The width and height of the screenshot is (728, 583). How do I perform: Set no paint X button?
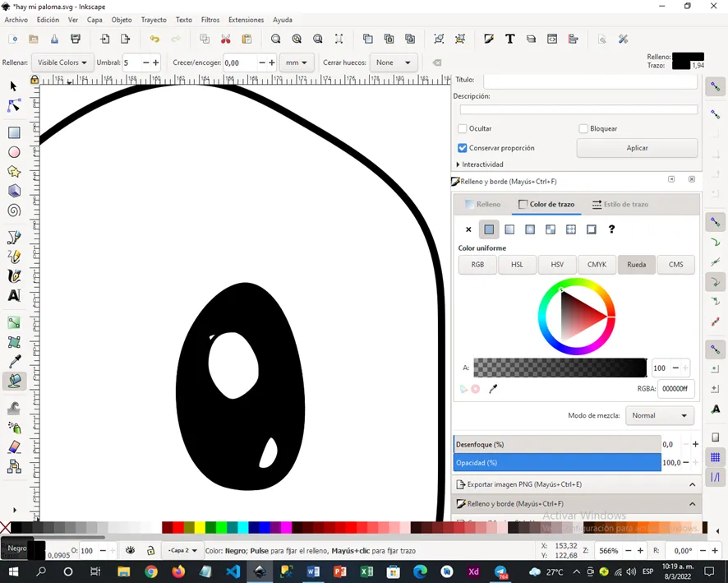(468, 229)
